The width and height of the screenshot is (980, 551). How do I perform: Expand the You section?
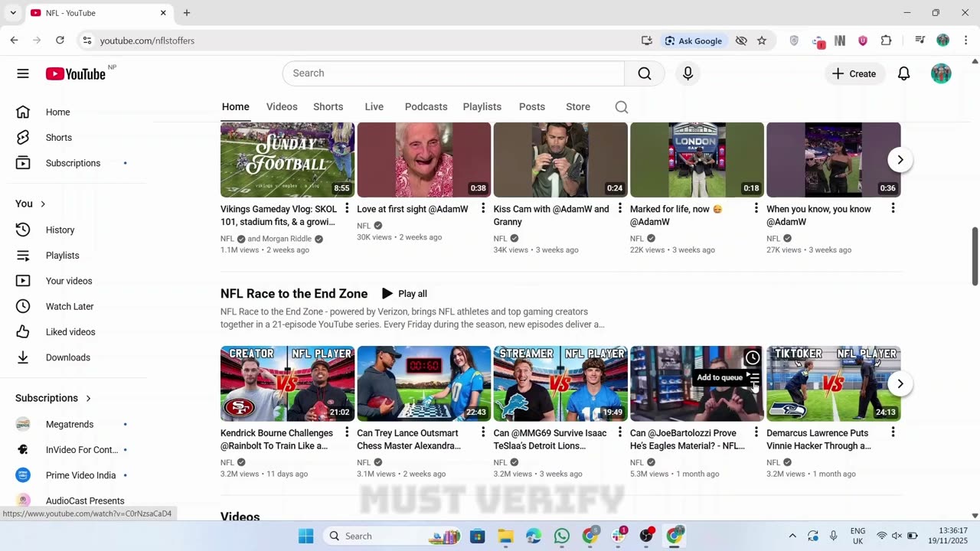point(31,204)
